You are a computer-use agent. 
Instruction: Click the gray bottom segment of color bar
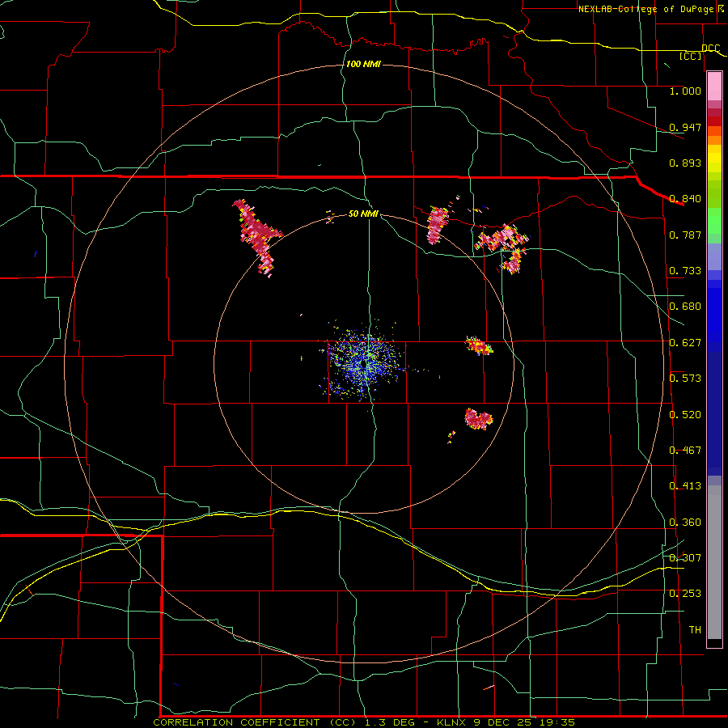[714, 562]
